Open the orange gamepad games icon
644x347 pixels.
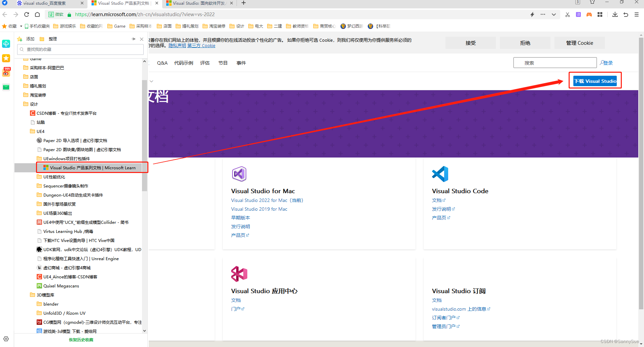pos(589,14)
